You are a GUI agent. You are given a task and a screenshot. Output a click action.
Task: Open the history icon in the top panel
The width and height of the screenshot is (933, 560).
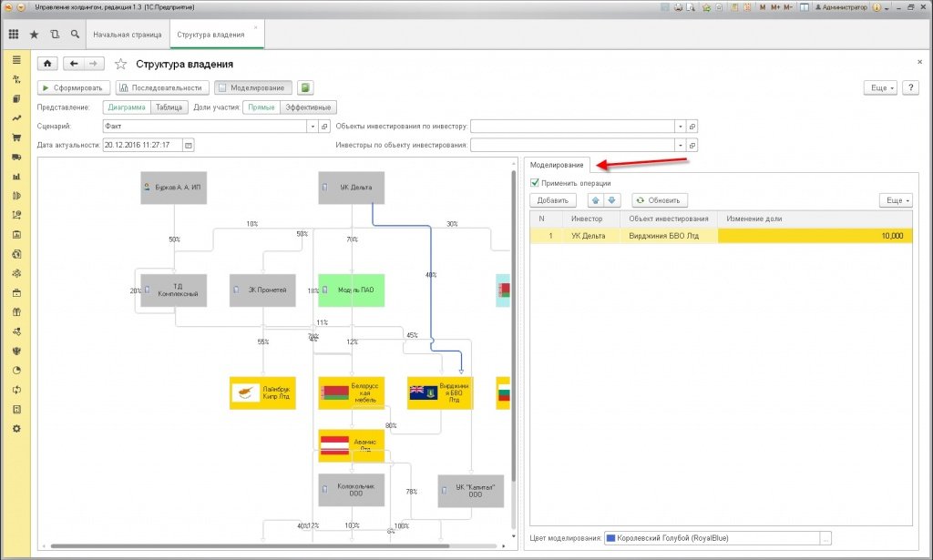55,35
